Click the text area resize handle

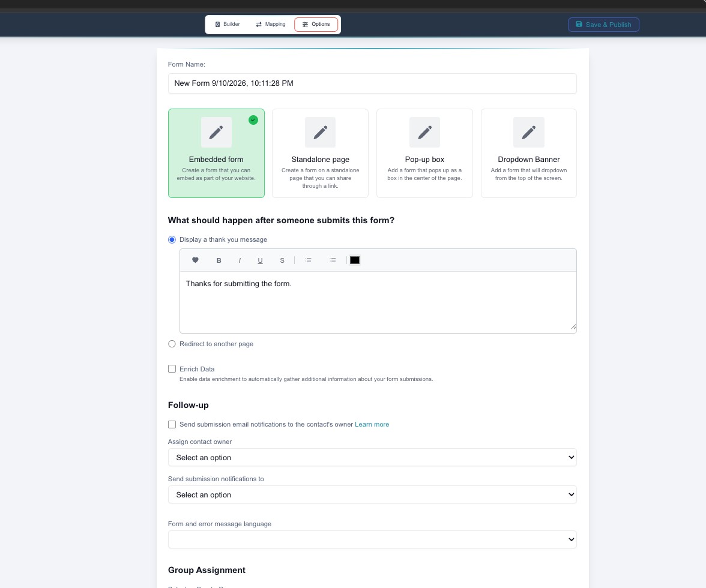[x=573, y=327]
